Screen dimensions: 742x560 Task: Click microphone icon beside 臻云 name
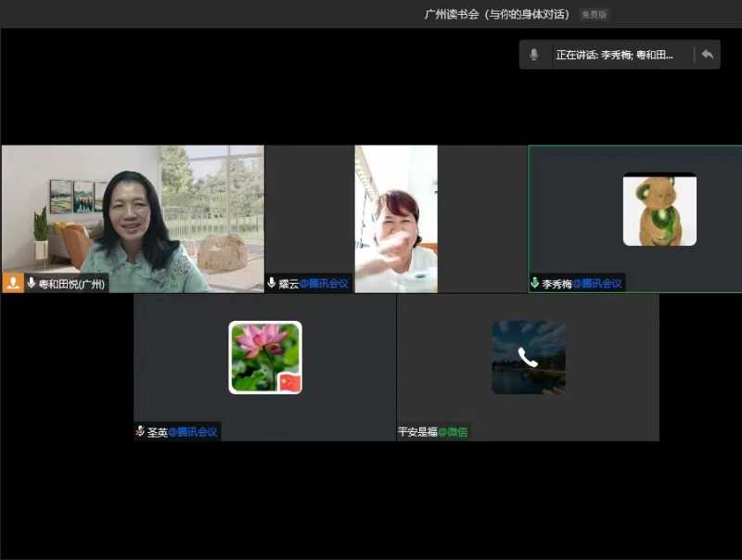pos(272,283)
